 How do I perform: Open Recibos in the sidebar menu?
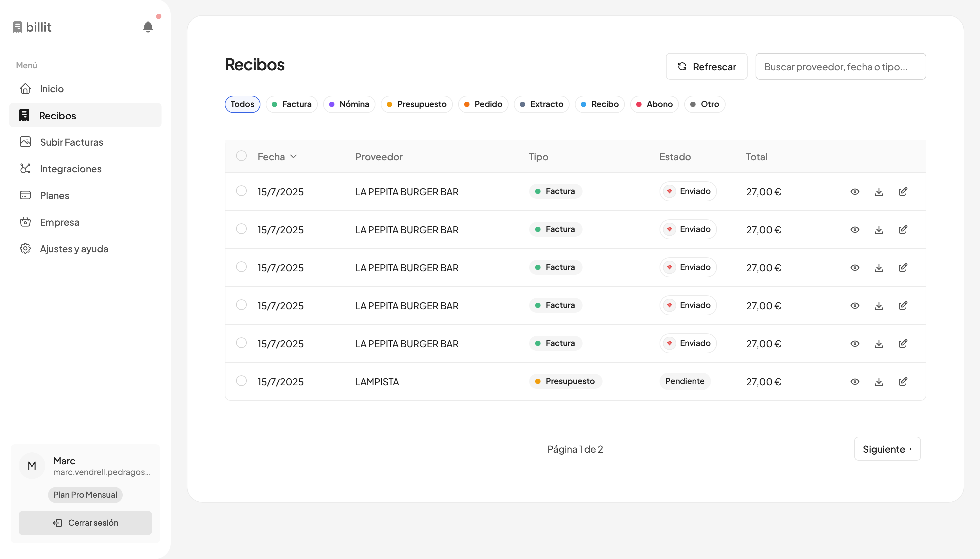point(85,115)
